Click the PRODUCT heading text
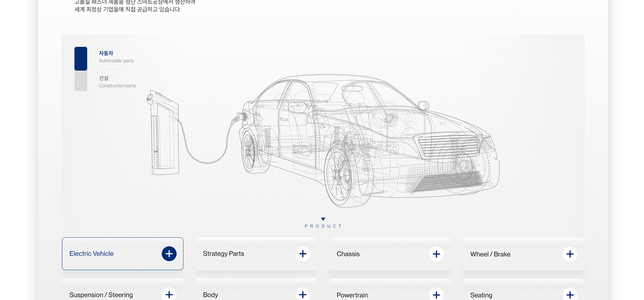 pos(323,226)
